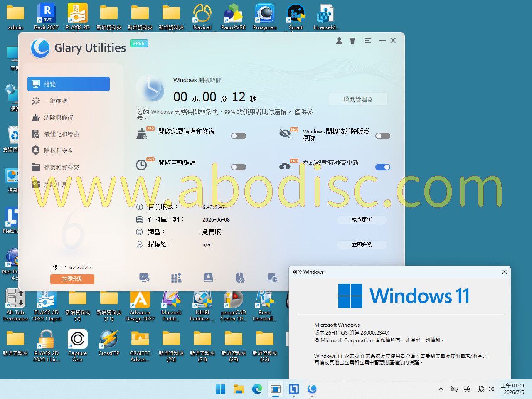Select the GRAITEC Advance folder icon

tap(140, 345)
